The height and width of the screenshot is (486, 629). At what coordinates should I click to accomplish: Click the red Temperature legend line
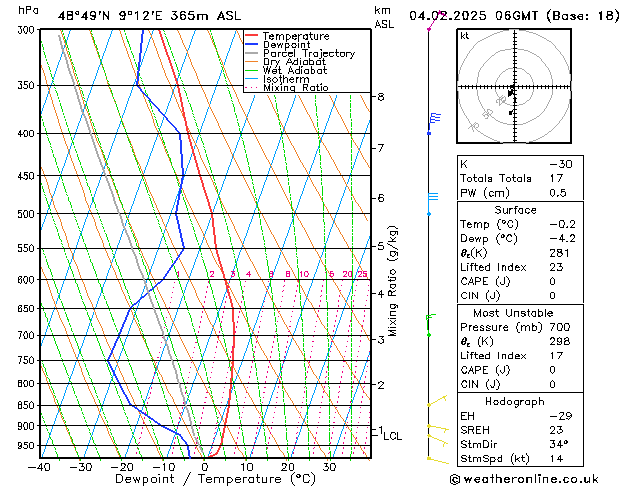point(253,36)
